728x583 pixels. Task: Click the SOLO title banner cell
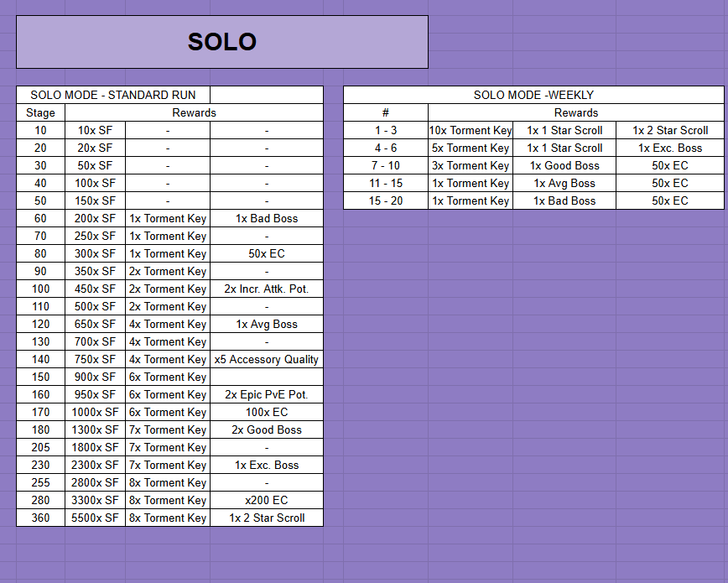(222, 42)
